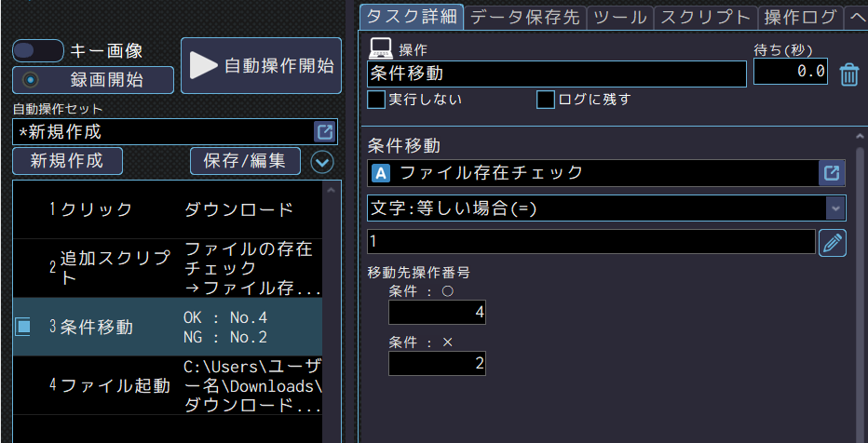This screenshot has width=868, height=443.
Task: Switch to the データ保存先 tab
Action: tap(511, 16)
